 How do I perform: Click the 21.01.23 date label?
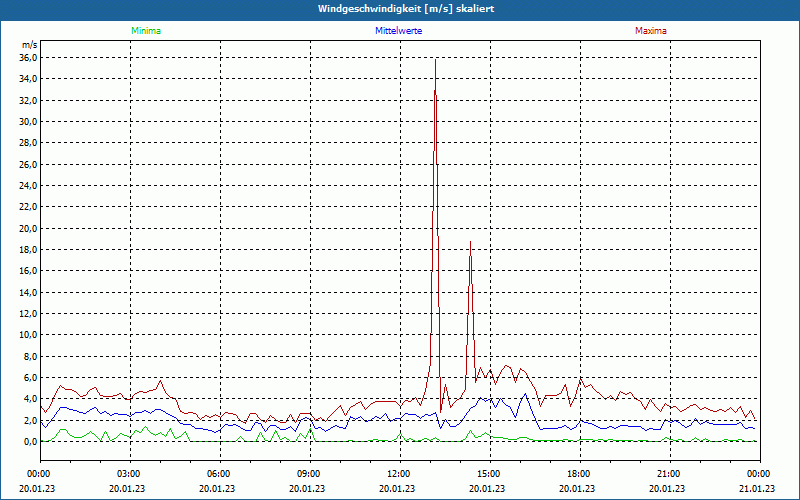757,488
